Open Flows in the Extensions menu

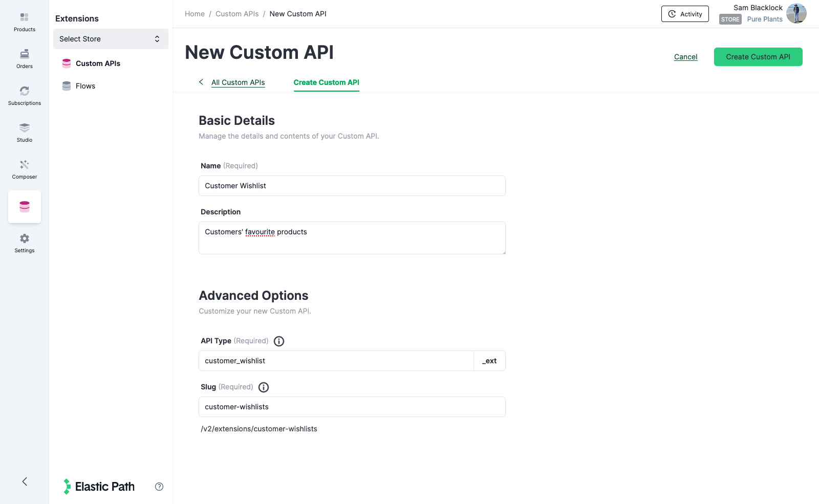pos(85,86)
